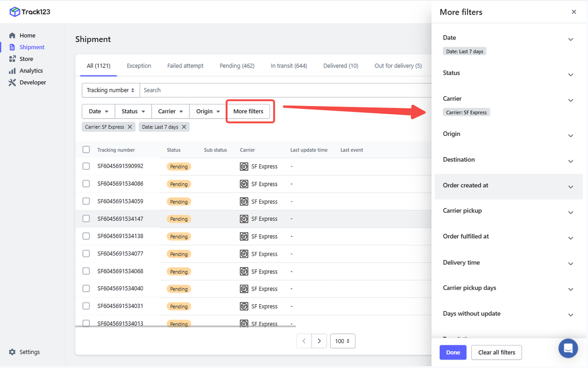Viewport: 588px width, 368px height.
Task: Open the Origin filter dropdown
Action: [x=208, y=112]
